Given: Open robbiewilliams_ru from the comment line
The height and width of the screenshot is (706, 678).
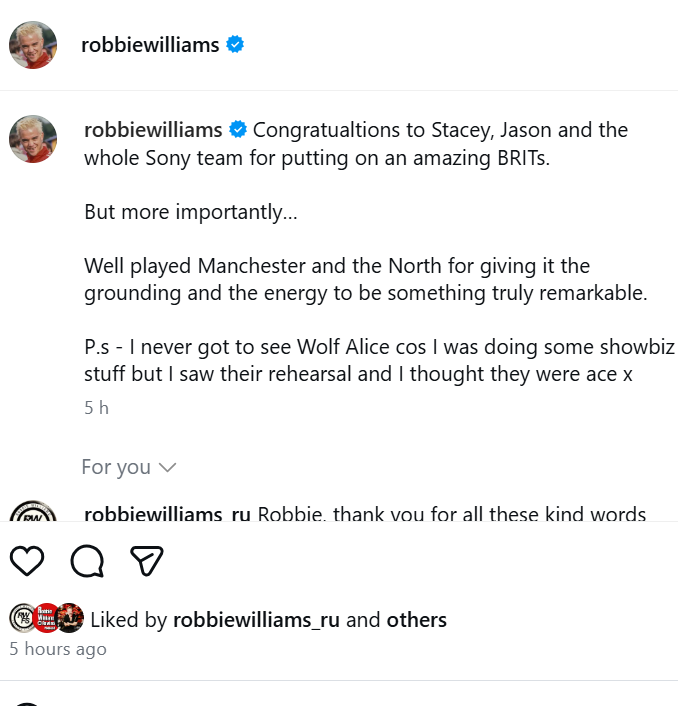Looking at the screenshot, I should [x=167, y=514].
